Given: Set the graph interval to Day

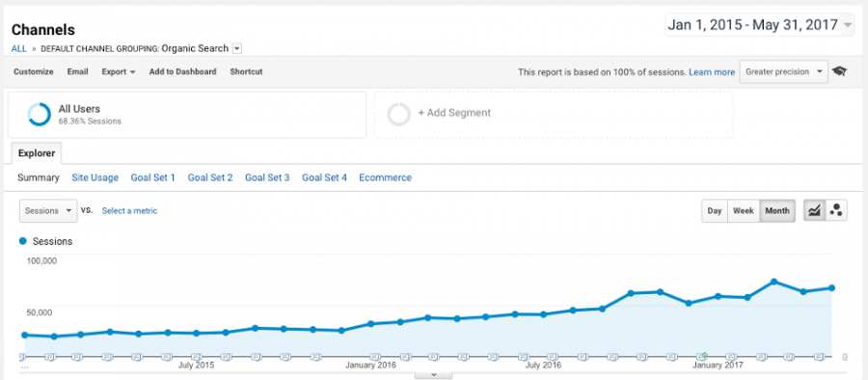Looking at the screenshot, I should [715, 211].
